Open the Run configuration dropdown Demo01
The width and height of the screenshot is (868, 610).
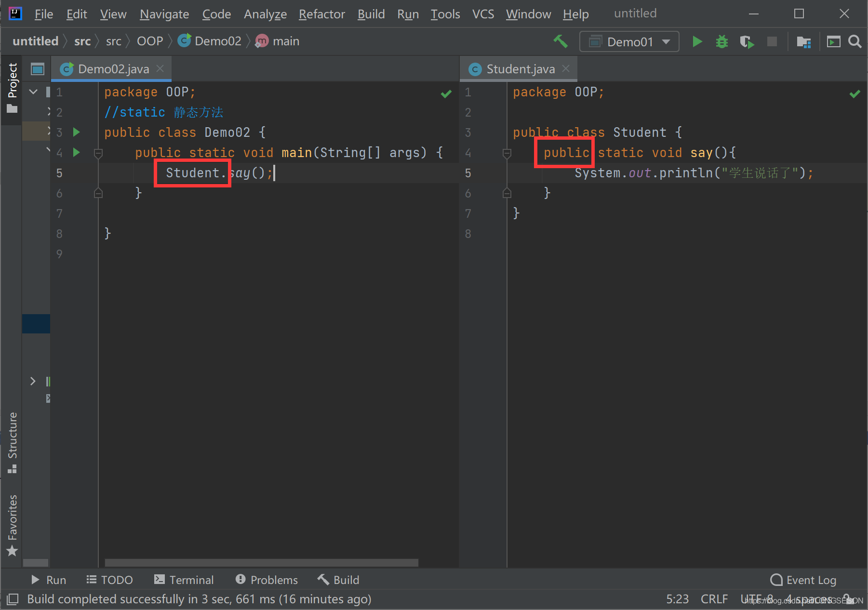(629, 42)
